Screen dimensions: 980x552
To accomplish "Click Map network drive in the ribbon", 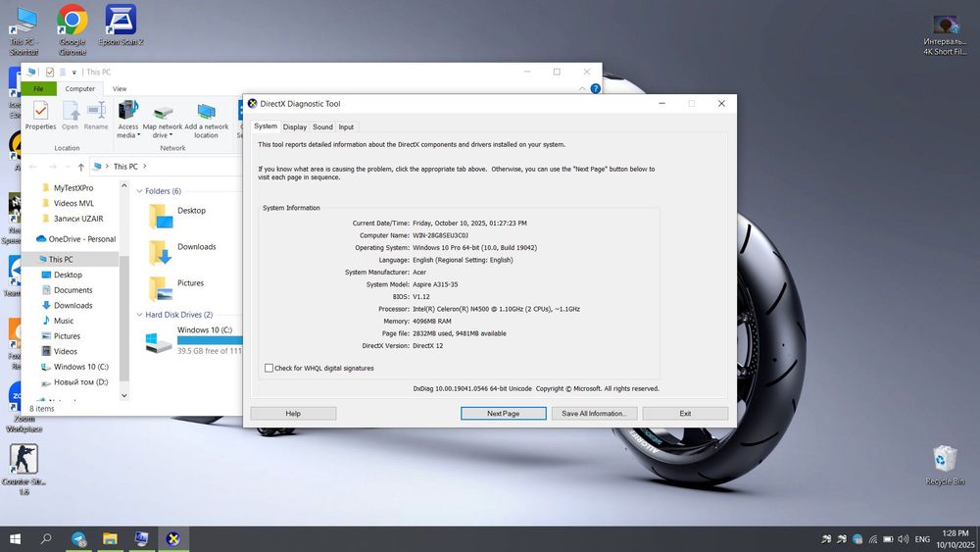I will pos(163,120).
